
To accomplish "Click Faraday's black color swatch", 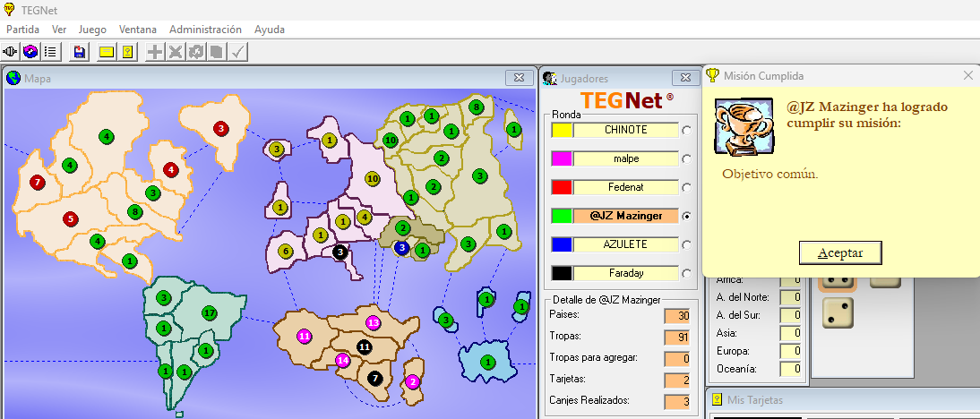I will (562, 273).
